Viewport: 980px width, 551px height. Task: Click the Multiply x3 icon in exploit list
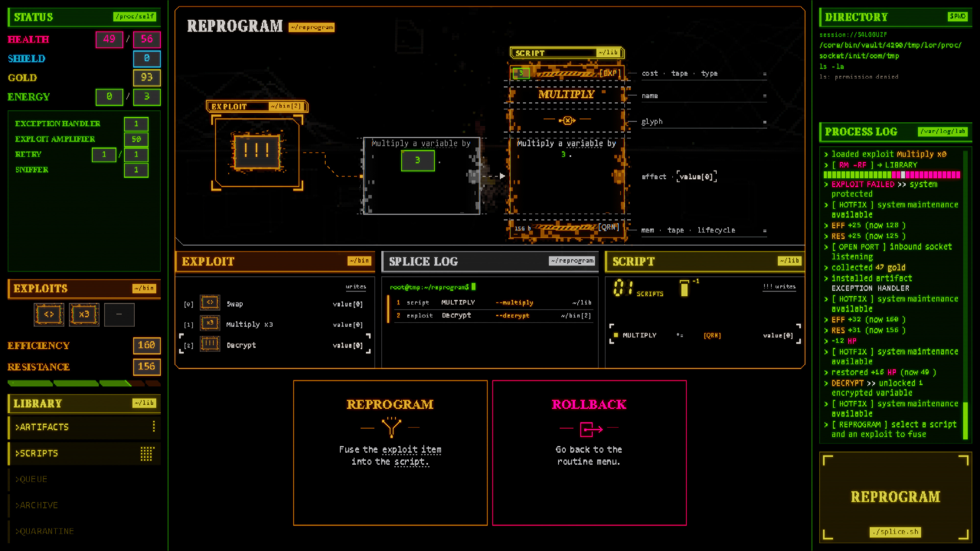coord(210,323)
